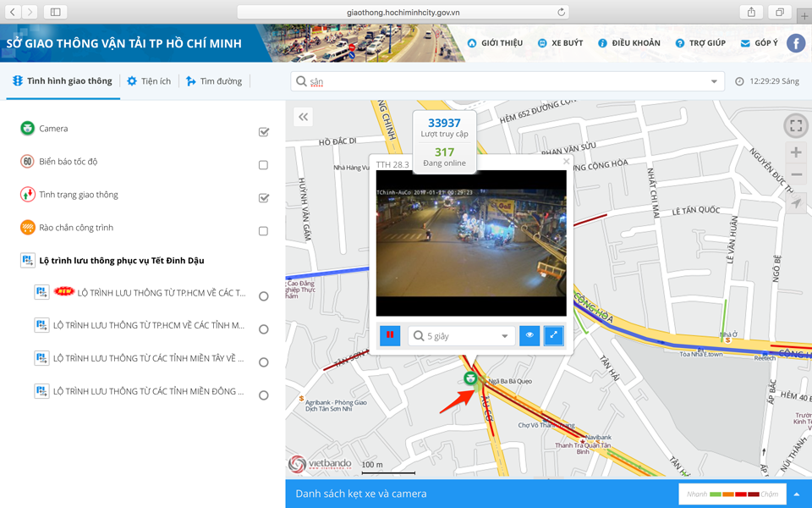Click the 317 Đang online counter
This screenshot has height=508, width=812.
(444, 157)
